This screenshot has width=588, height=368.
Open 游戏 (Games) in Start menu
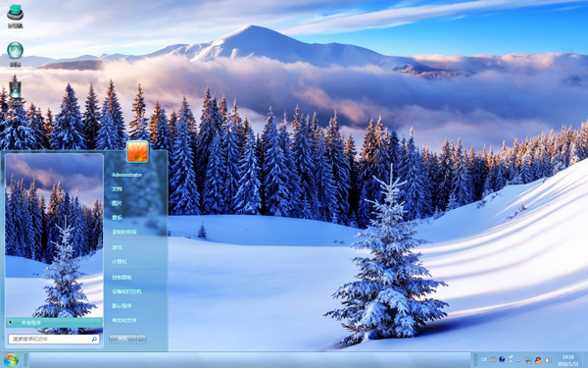tap(117, 247)
